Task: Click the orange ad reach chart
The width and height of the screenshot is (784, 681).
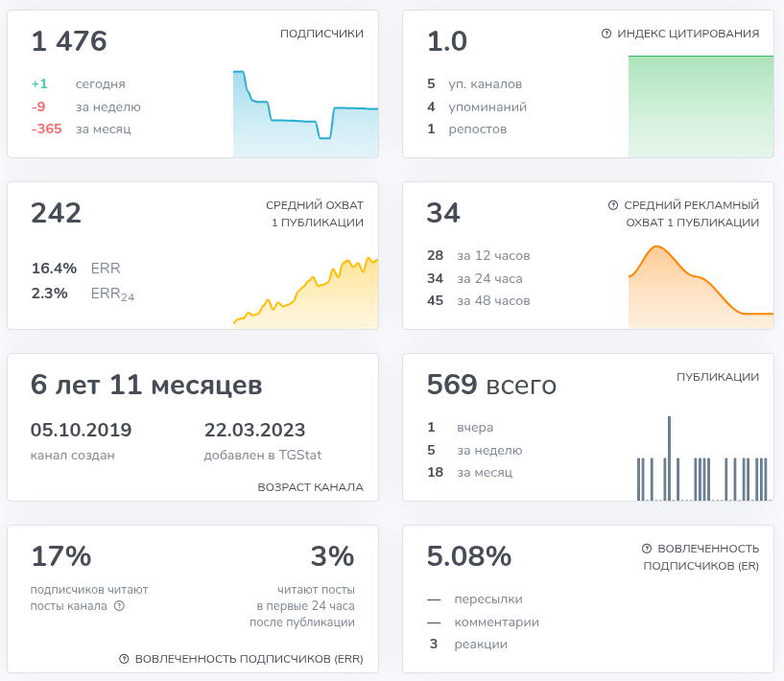Action: tap(701, 288)
